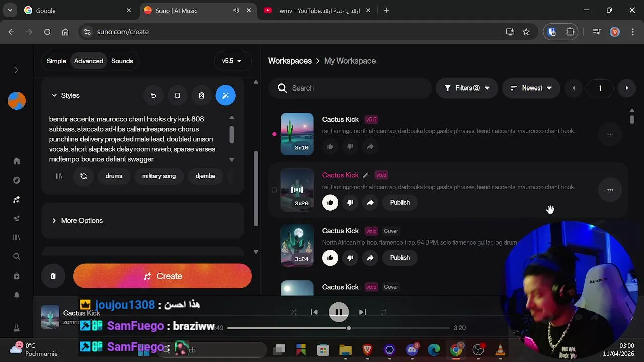
Task: Pause the currently playing track
Action: coord(339,312)
